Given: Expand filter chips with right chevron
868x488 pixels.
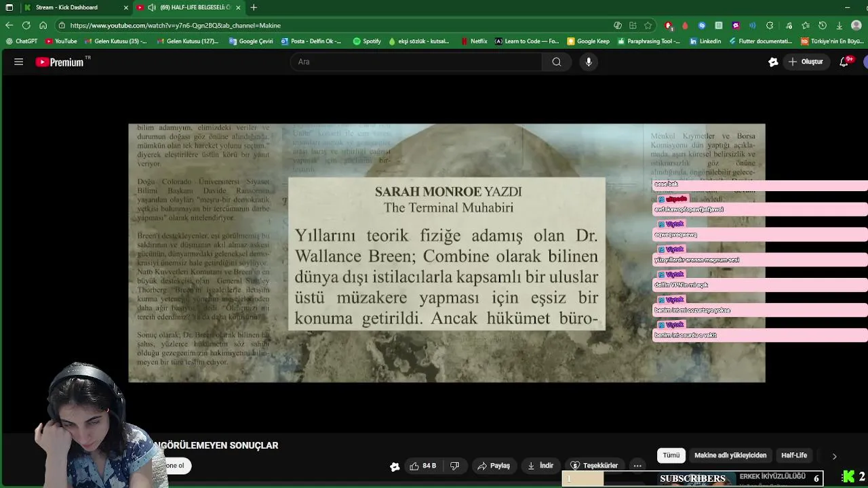Looking at the screenshot, I should point(834,456).
